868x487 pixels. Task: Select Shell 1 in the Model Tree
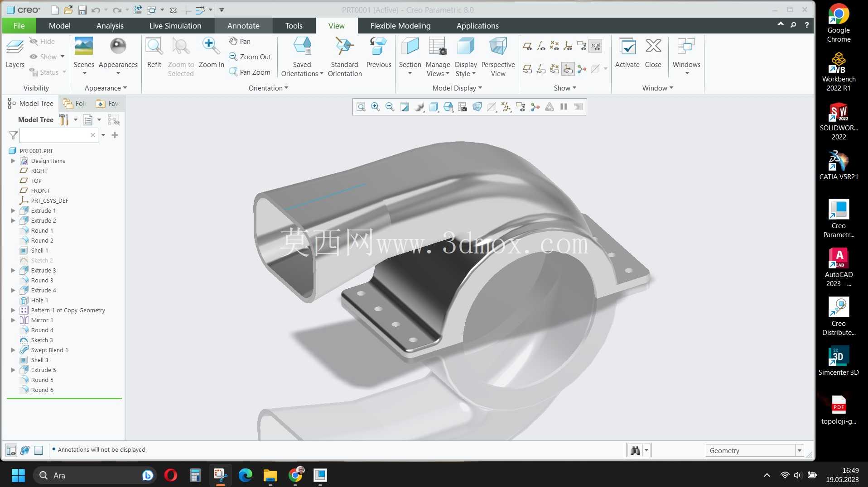tap(39, 251)
